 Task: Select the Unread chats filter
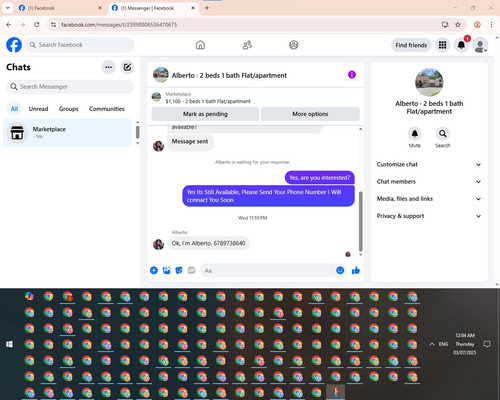tap(38, 109)
